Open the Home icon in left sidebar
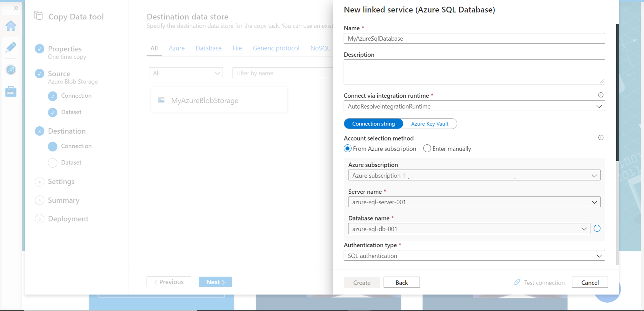This screenshot has width=644, height=311. coord(11,26)
